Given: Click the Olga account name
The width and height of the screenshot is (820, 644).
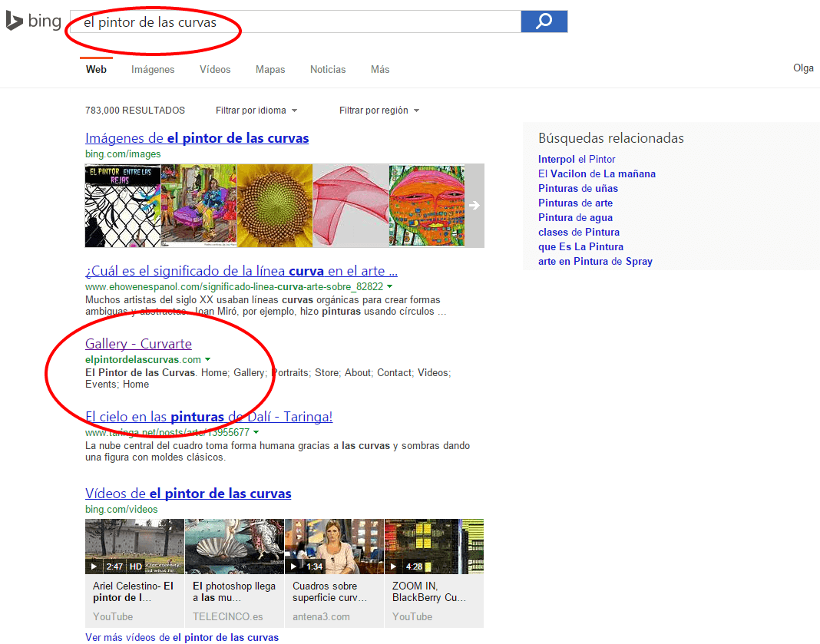Looking at the screenshot, I should pos(803,68).
